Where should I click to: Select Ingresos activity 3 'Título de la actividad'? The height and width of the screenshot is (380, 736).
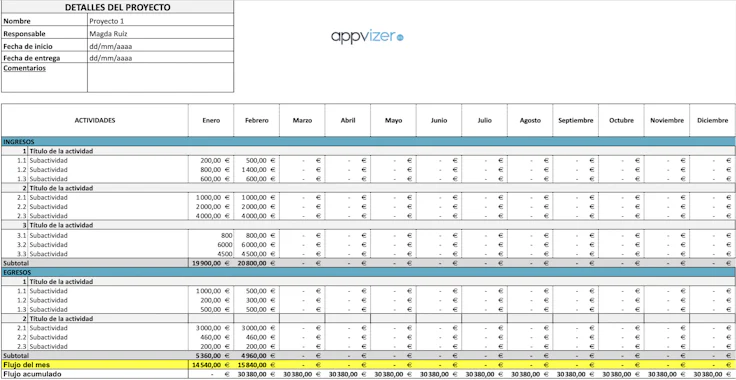coord(61,225)
